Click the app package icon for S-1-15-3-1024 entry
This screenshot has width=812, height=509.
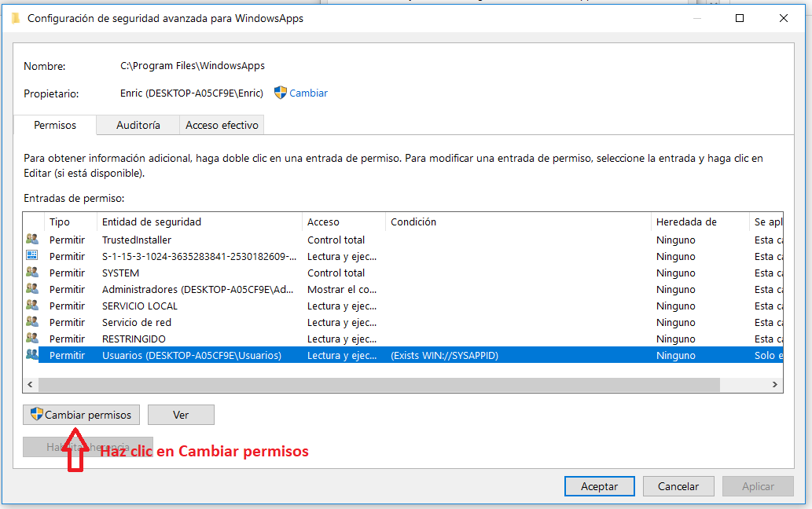(x=32, y=255)
